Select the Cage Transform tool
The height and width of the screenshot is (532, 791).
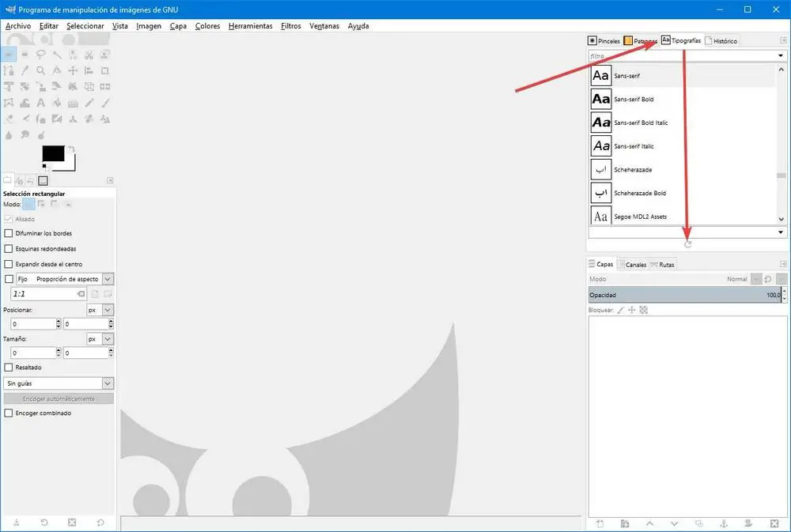[9, 103]
